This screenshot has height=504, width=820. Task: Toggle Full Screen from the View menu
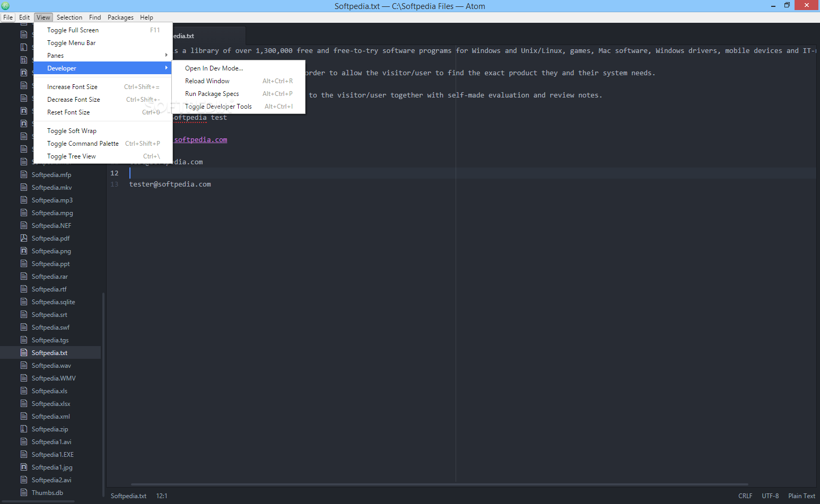tap(103, 30)
